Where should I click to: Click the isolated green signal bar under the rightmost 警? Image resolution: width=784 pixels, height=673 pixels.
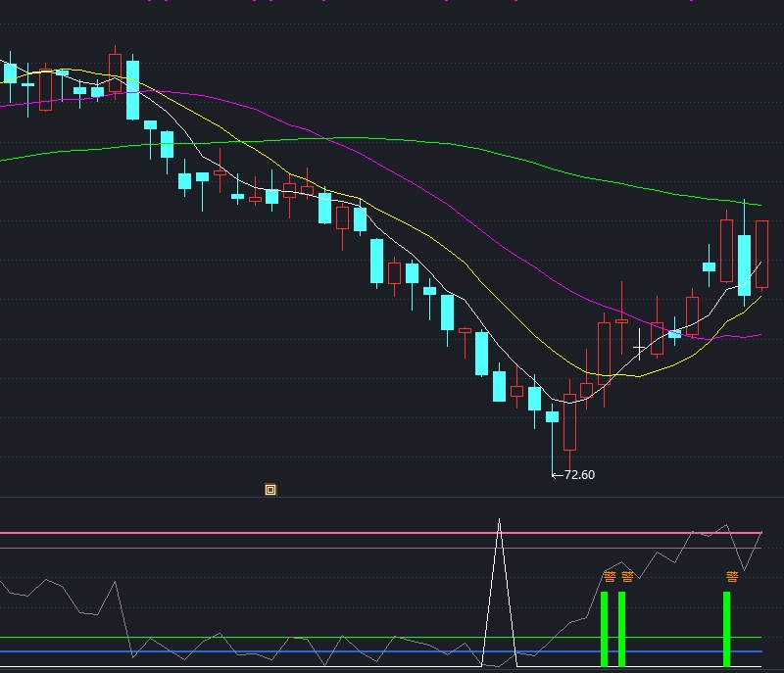(726, 629)
